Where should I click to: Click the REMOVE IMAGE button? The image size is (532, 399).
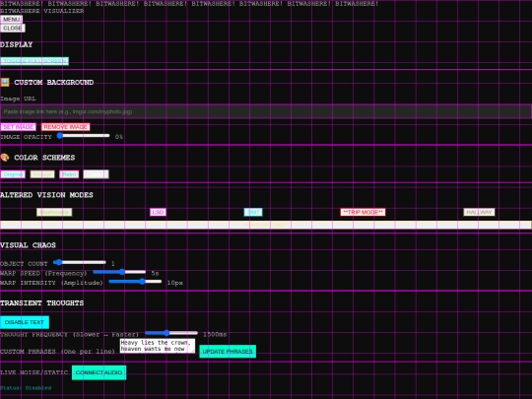coord(65,127)
